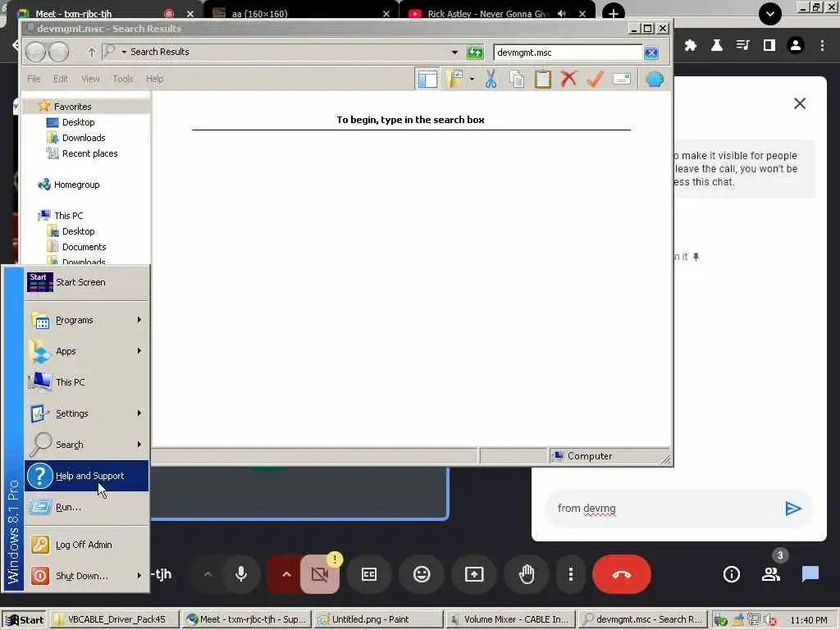Expand the address bar history dropdown
840x630 pixels.
(x=454, y=52)
